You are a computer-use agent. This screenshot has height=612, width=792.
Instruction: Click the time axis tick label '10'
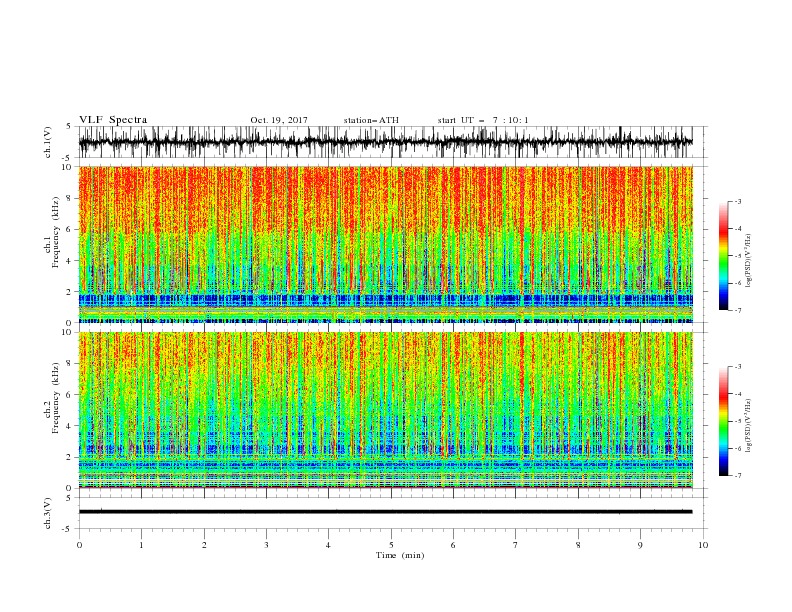(x=703, y=545)
